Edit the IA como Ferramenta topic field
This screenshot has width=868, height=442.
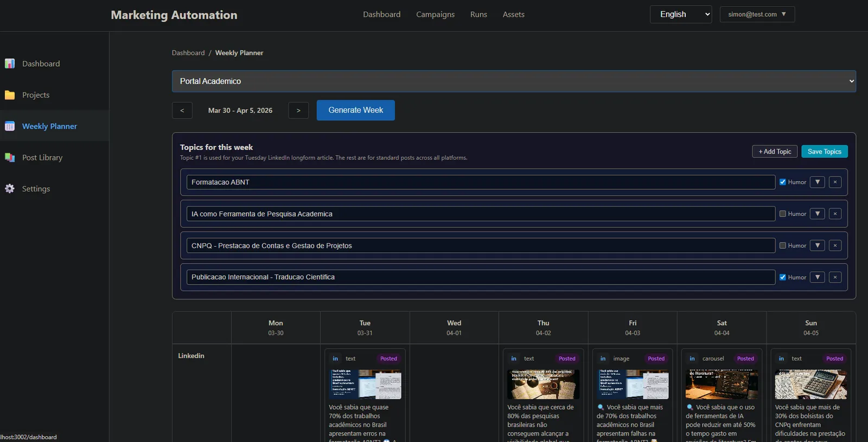(x=481, y=214)
